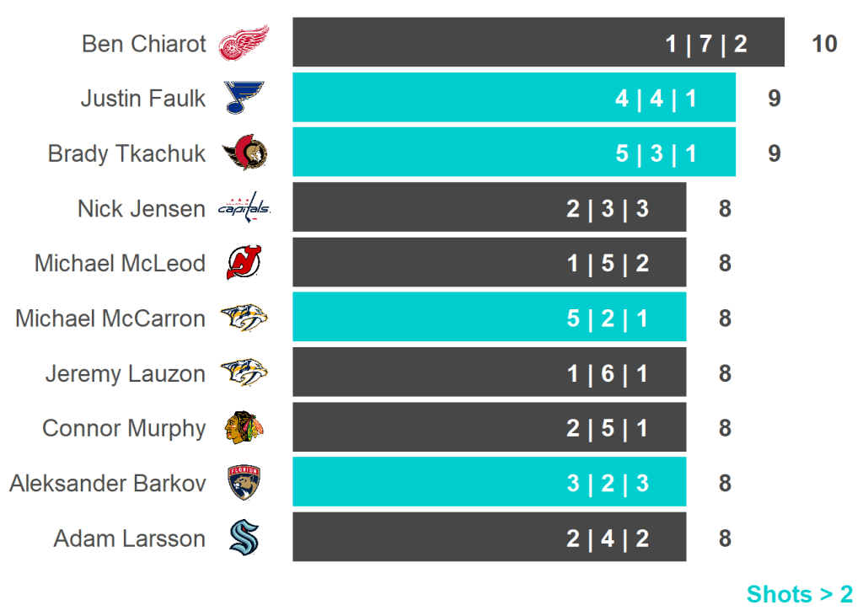Click the Michael McLeod player name
This screenshot has width=863, height=616.
click(x=120, y=263)
